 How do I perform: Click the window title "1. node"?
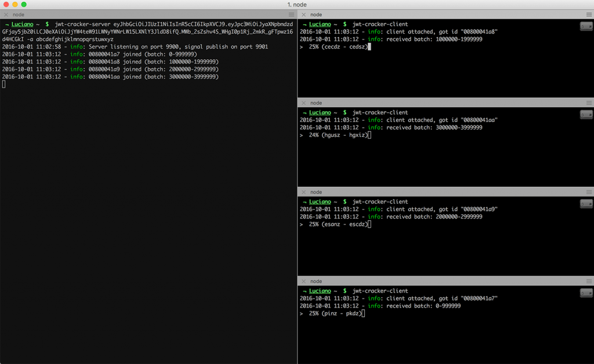tap(297, 5)
